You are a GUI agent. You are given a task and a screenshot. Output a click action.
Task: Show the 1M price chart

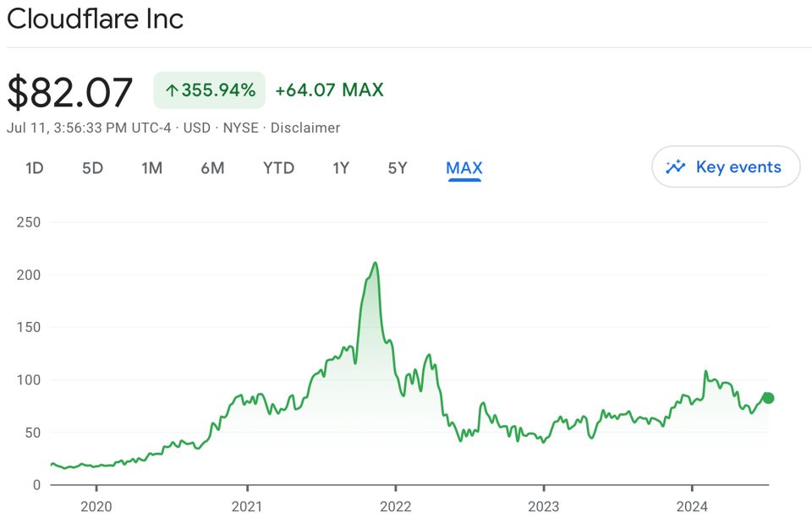click(151, 168)
